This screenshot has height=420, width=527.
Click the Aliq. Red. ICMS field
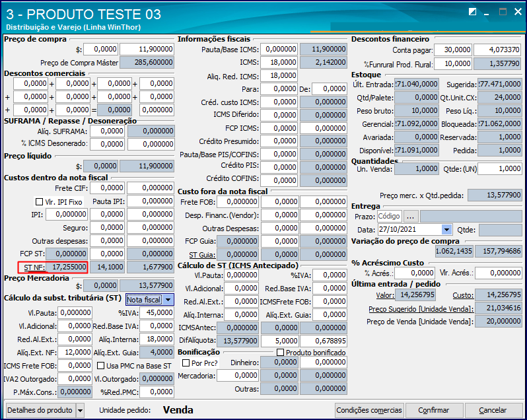pyautogui.click(x=279, y=75)
